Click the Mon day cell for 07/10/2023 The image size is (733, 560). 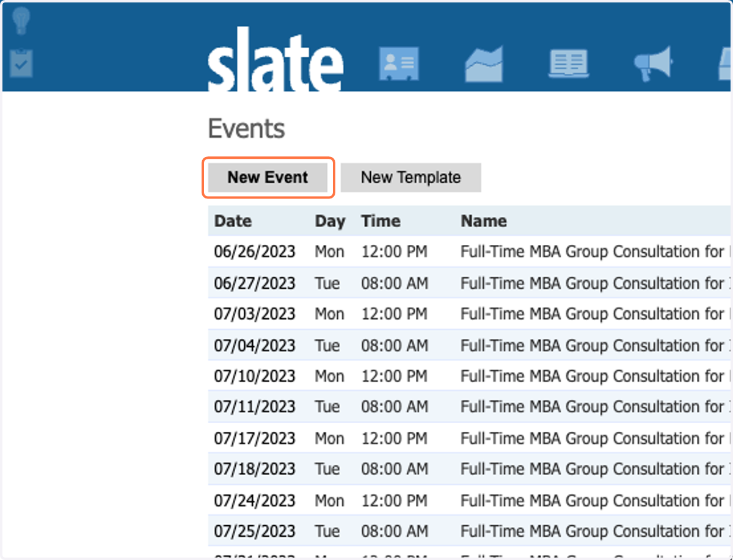[329, 376]
